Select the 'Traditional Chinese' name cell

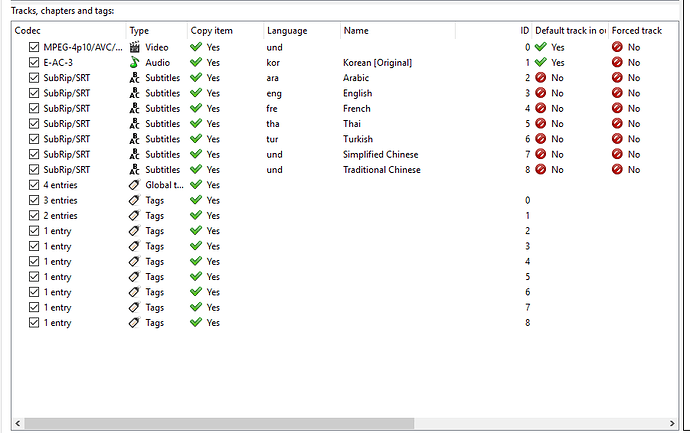point(382,169)
